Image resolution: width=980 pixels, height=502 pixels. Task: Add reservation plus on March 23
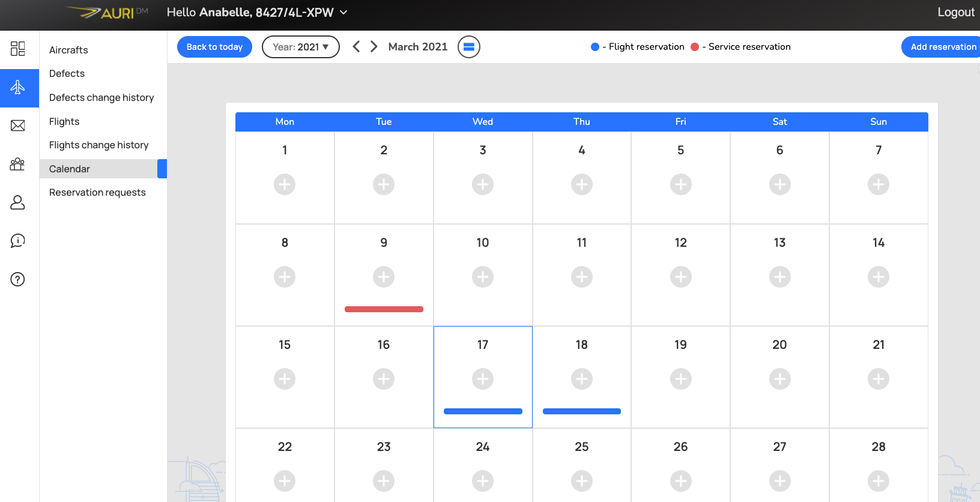[384, 481]
